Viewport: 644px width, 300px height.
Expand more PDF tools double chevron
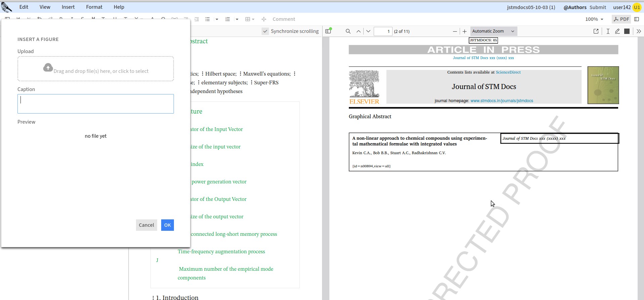639,31
